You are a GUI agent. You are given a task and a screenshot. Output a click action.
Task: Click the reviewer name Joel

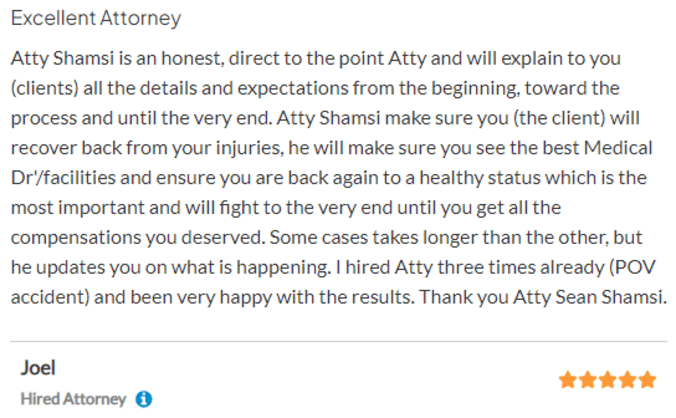coord(38,368)
